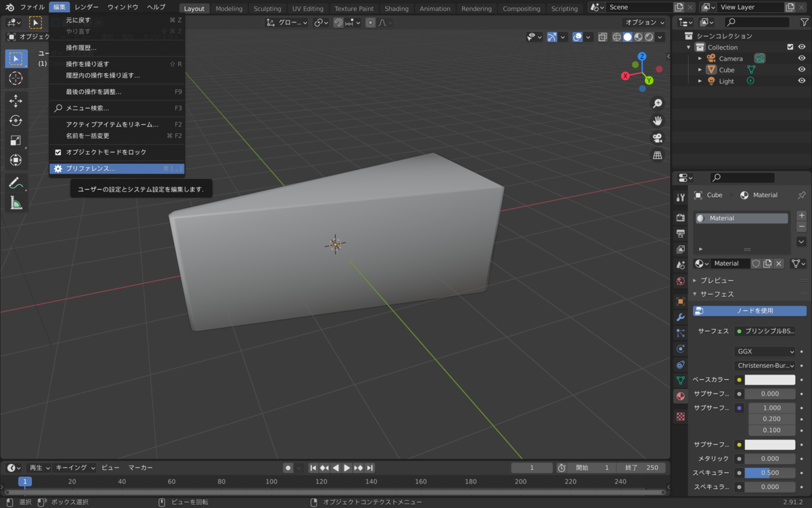Toggle the camera view icon
The image size is (812, 508).
click(x=657, y=138)
